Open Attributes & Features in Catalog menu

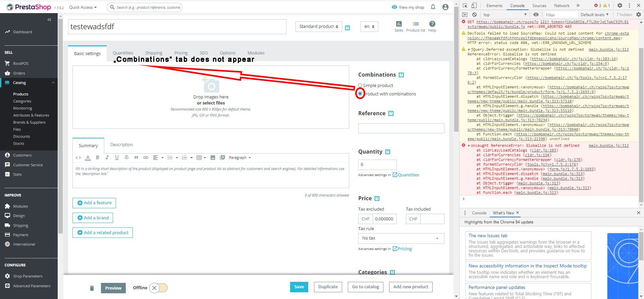[x=31, y=115]
